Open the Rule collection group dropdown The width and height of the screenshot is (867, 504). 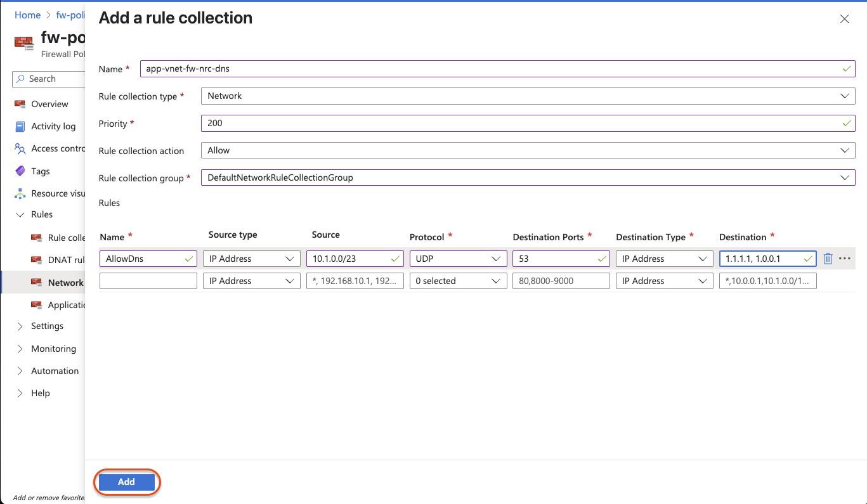[528, 178]
